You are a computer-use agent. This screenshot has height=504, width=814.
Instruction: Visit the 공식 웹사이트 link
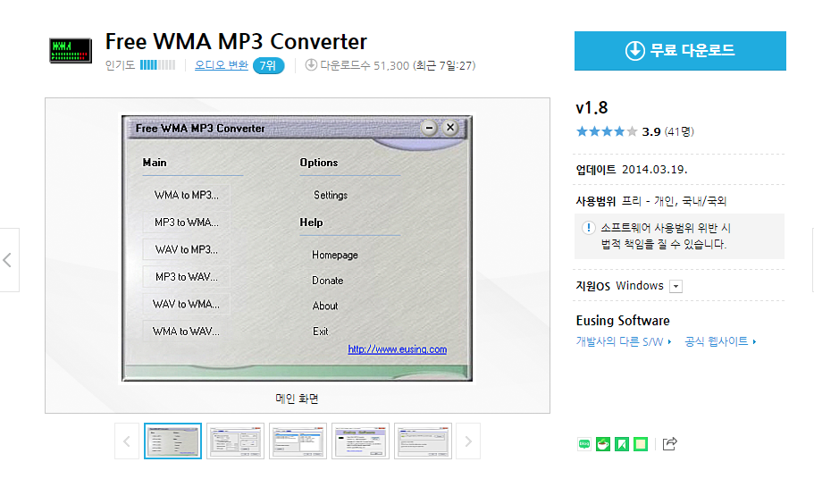pyautogui.click(x=720, y=341)
